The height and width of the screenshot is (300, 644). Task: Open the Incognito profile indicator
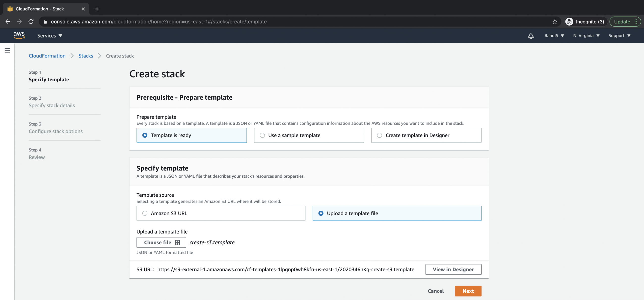[586, 22]
